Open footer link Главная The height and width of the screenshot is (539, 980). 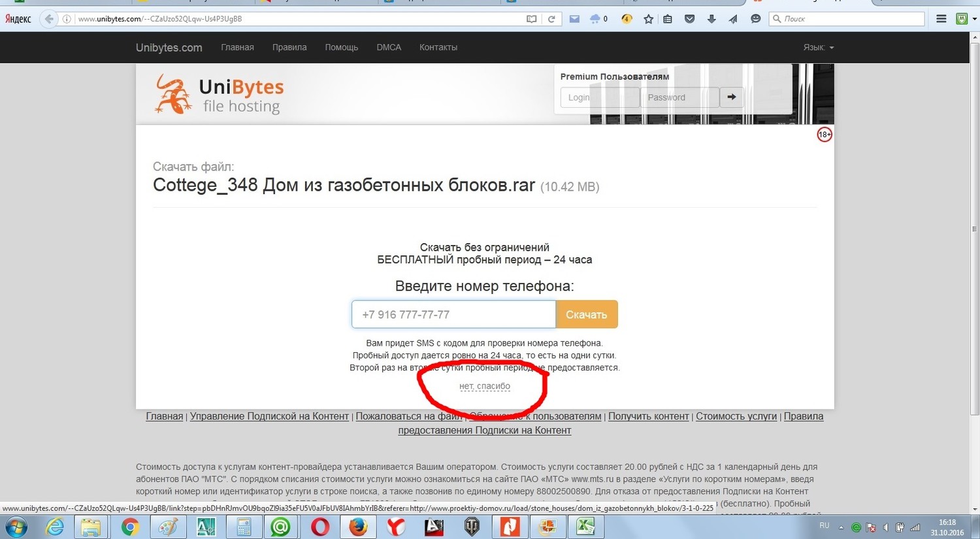point(165,416)
